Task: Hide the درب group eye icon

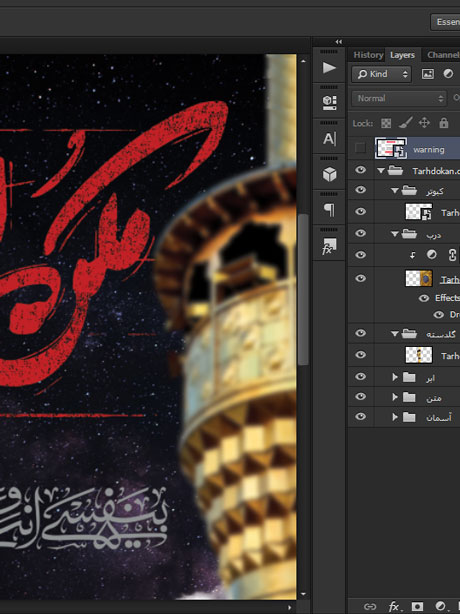Action: pos(361,233)
